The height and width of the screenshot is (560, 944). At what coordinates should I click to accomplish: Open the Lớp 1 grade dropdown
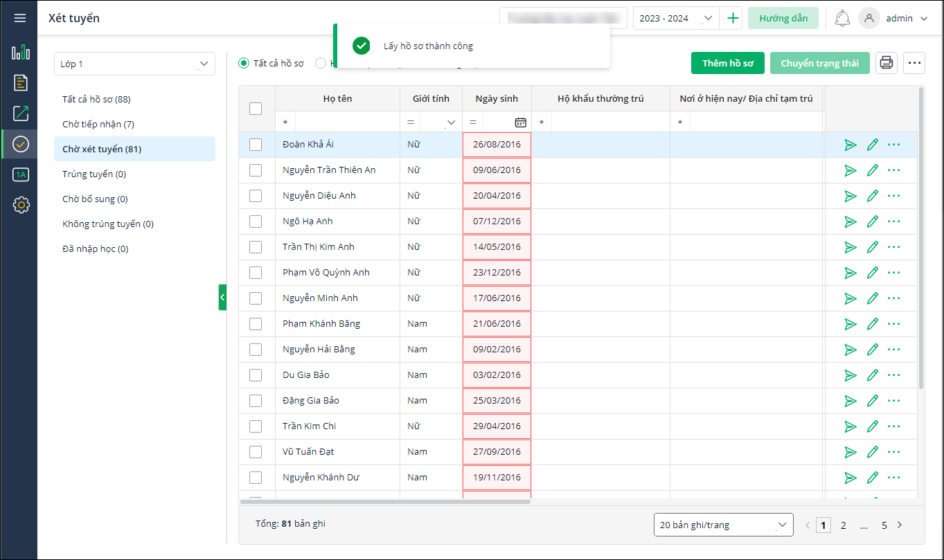coord(134,64)
